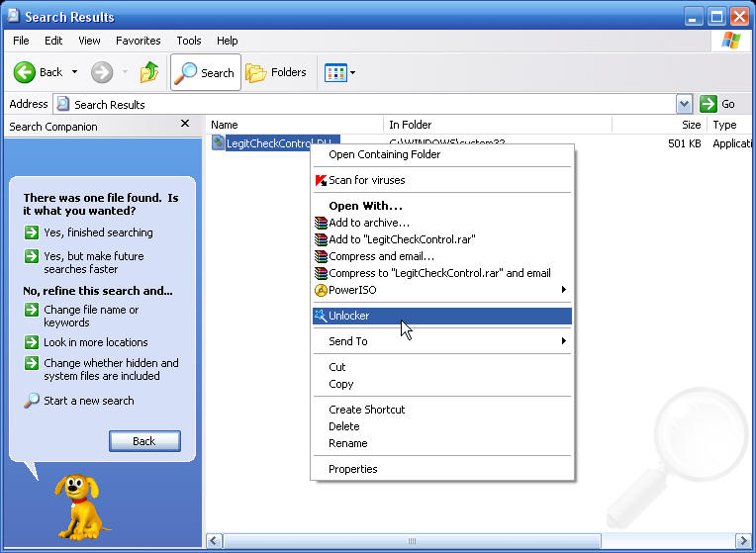The height and width of the screenshot is (553, 756).
Task: Click the 501 KB size cell
Action: click(684, 143)
